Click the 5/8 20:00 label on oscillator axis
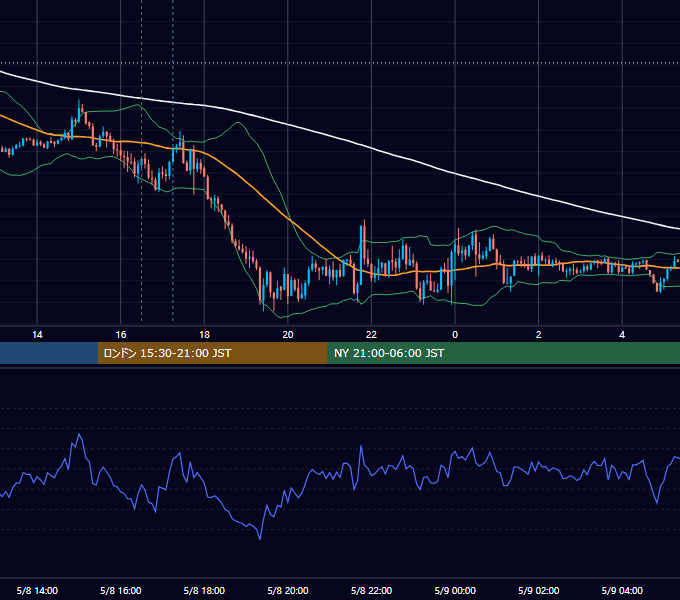Viewport: 680px width, 600px height. point(288,590)
